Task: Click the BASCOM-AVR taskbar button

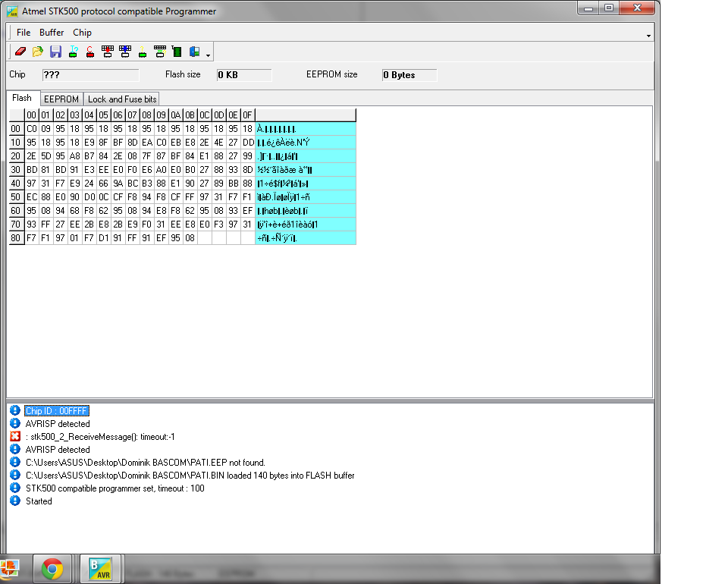Action: (x=101, y=569)
